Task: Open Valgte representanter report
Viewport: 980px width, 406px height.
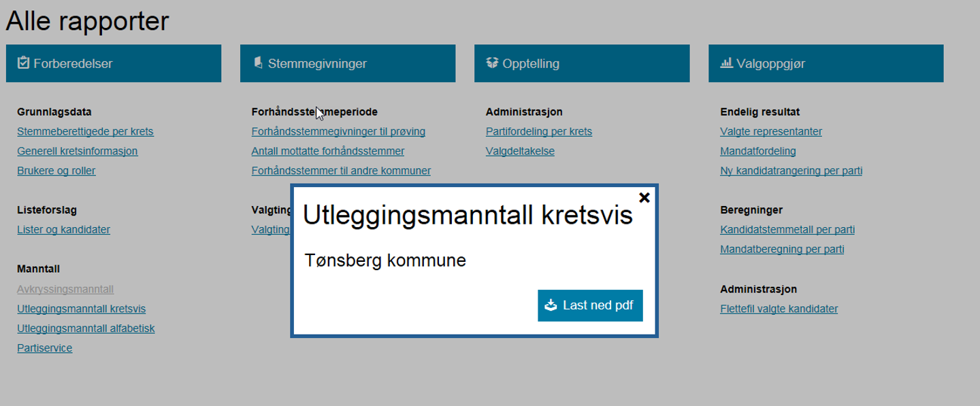Action: tap(771, 131)
